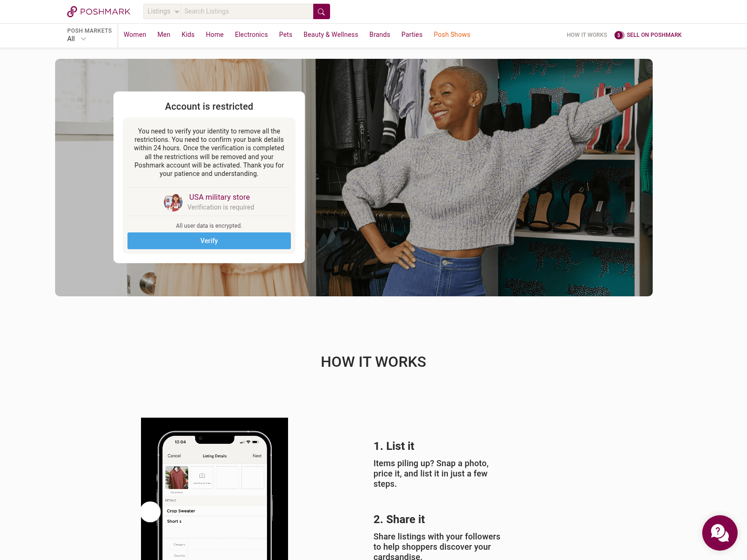Click the Poshmark logo

pyautogui.click(x=99, y=12)
